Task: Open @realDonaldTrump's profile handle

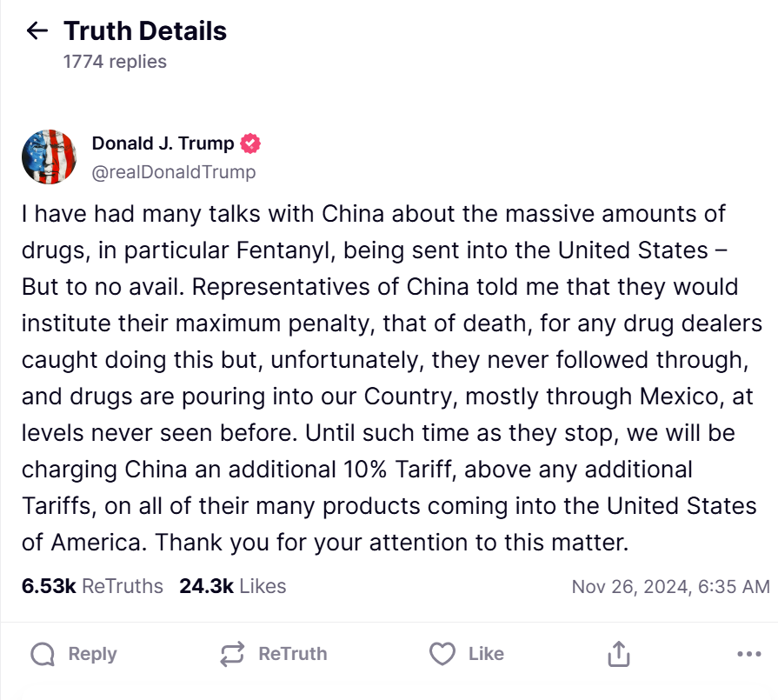Action: 174,172
